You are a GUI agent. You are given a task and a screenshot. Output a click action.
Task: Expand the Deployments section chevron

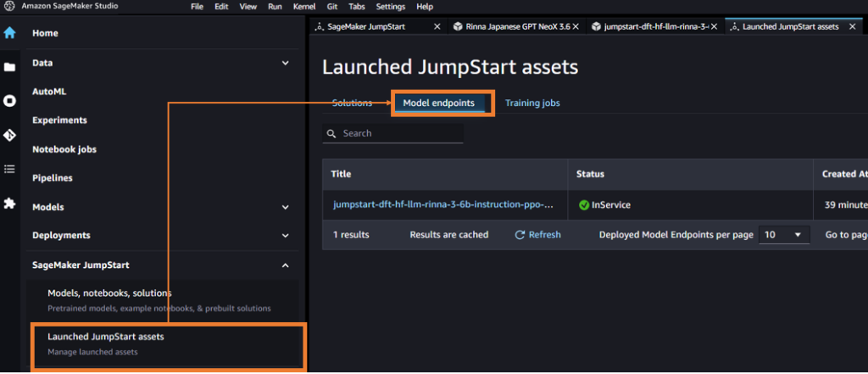coord(285,236)
